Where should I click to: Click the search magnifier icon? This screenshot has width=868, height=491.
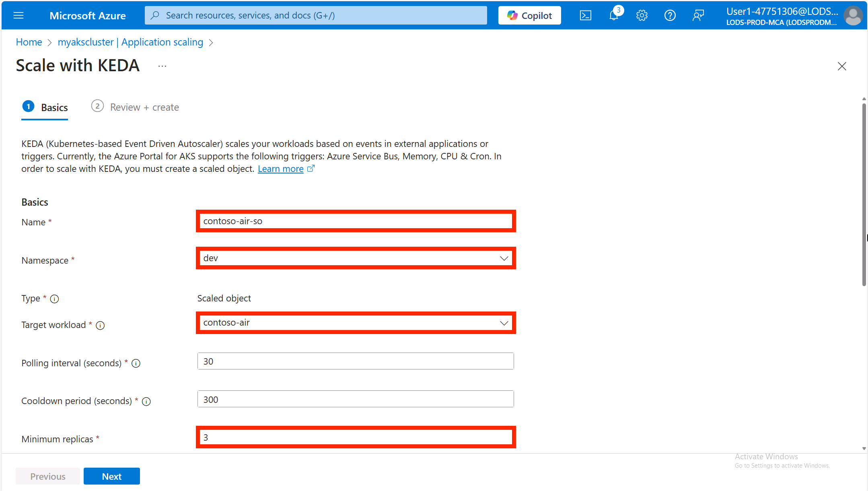(155, 15)
